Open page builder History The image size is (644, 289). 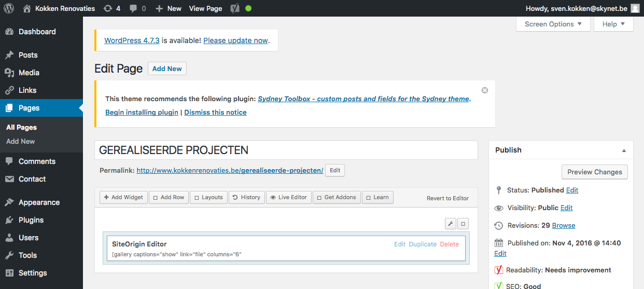pyautogui.click(x=246, y=197)
